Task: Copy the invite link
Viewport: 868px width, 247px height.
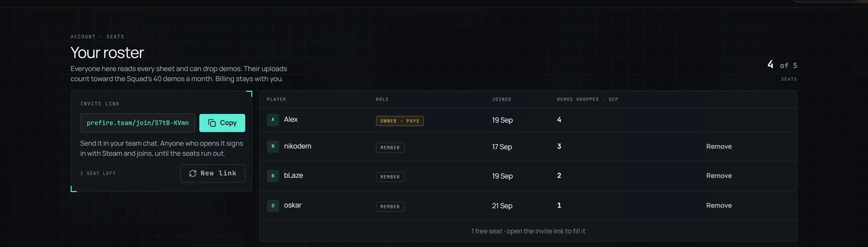Action: pos(222,123)
